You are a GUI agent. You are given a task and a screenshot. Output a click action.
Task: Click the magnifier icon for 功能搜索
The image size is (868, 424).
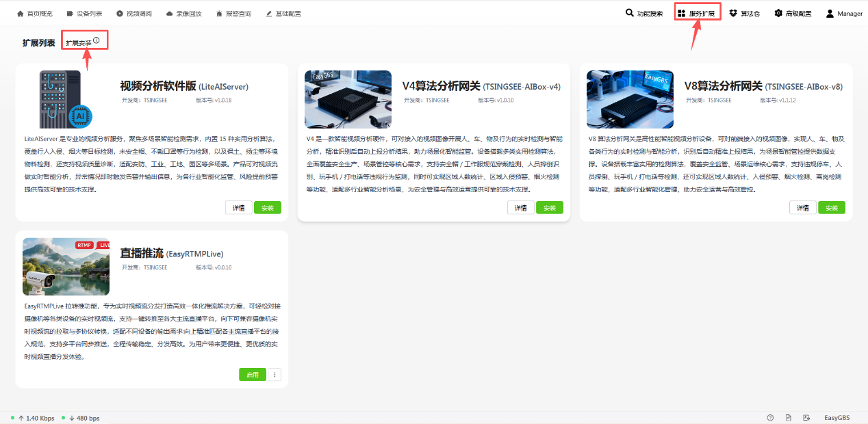[x=630, y=13]
